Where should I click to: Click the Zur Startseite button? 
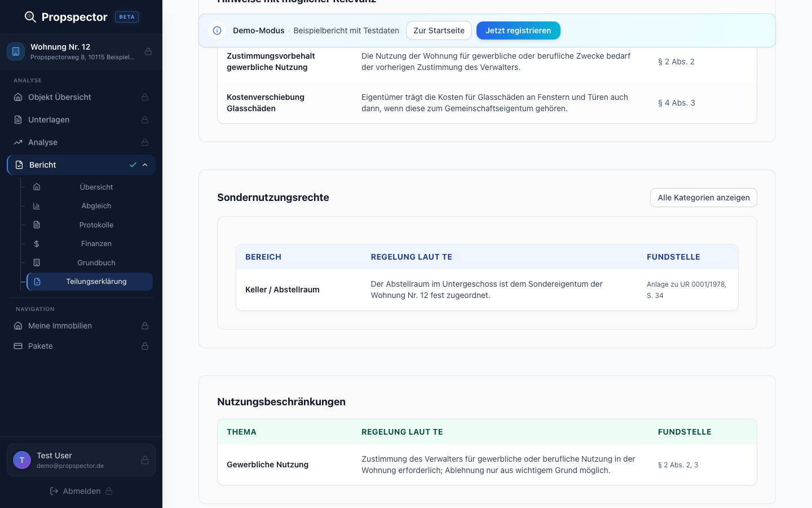tap(439, 30)
